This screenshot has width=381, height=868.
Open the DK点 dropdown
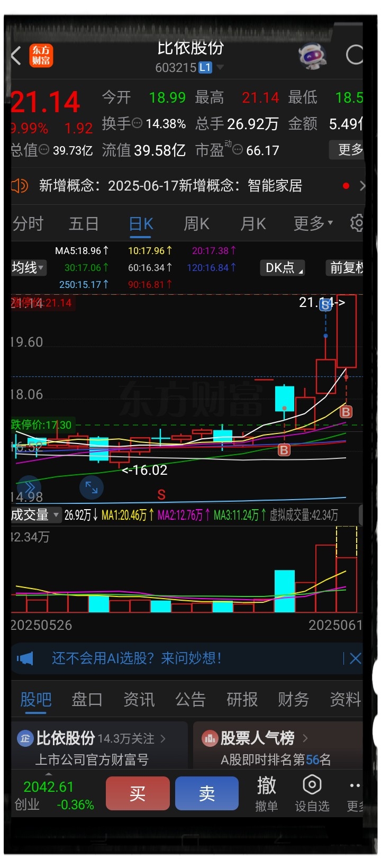pos(283,268)
